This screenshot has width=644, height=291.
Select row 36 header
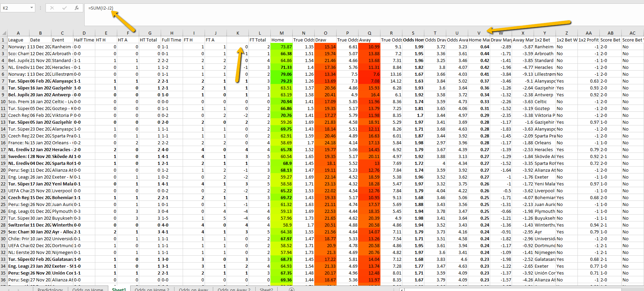click(x=3, y=280)
